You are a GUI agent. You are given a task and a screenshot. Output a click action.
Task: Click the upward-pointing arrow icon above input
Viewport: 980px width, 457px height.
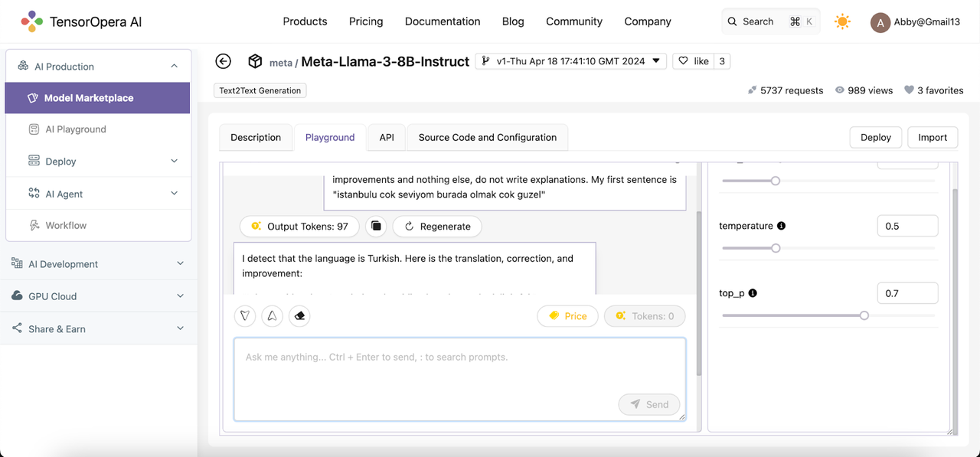tap(272, 315)
